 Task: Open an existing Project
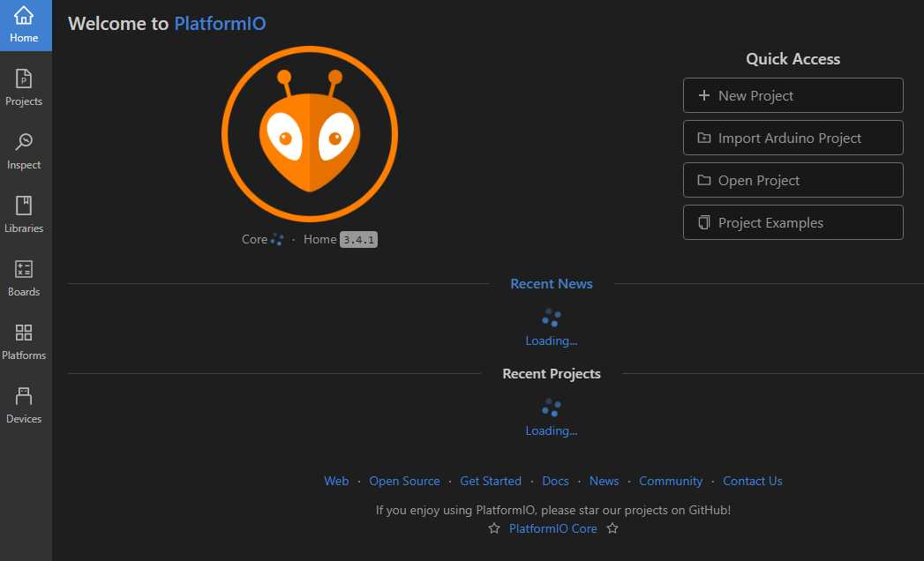pos(793,180)
